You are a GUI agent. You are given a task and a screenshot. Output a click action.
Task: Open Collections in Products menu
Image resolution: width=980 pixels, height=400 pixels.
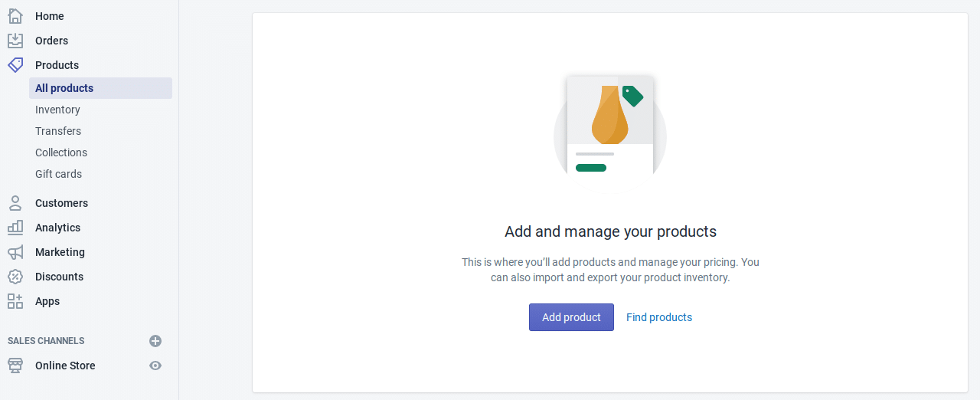tap(61, 152)
